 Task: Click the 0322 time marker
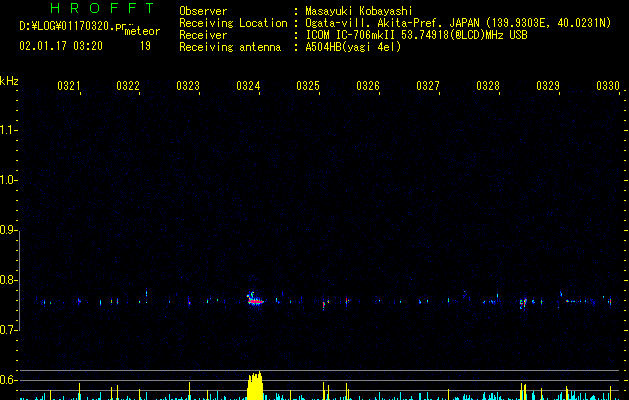128,86
